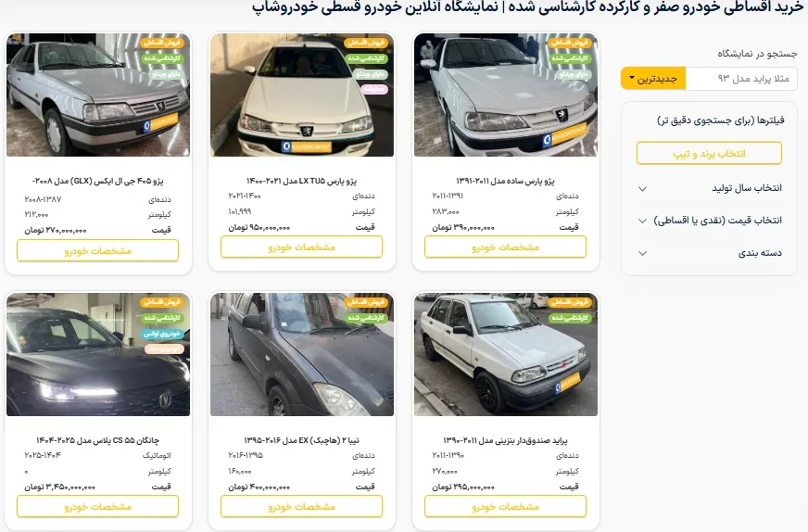
Task: Open the Peugeot Pars 2011 car photo
Action: coord(506,95)
